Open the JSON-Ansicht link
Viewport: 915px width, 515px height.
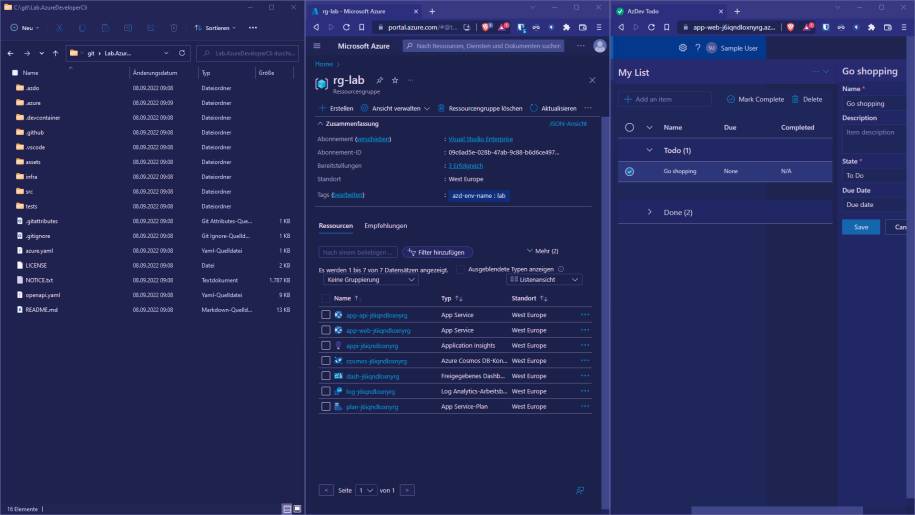click(x=568, y=124)
